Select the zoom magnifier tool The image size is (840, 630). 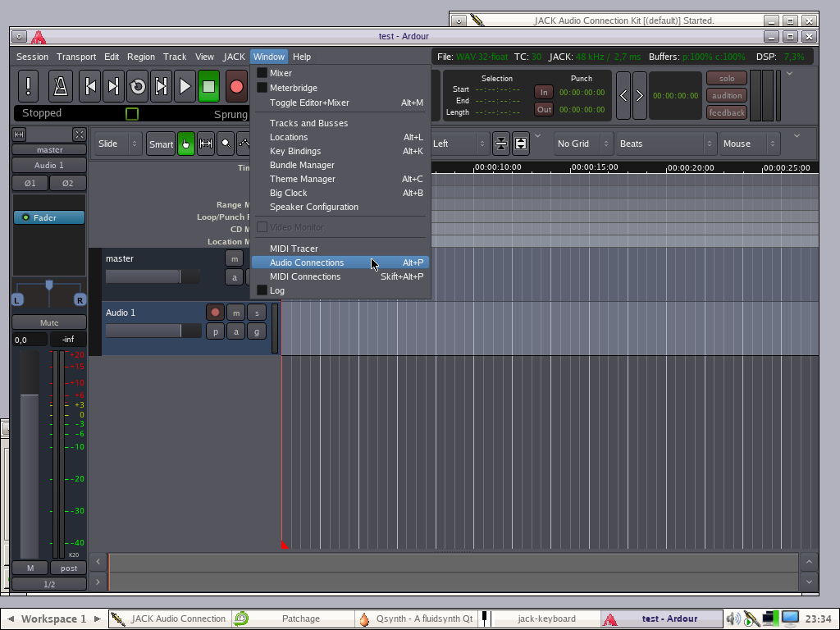pyautogui.click(x=226, y=144)
